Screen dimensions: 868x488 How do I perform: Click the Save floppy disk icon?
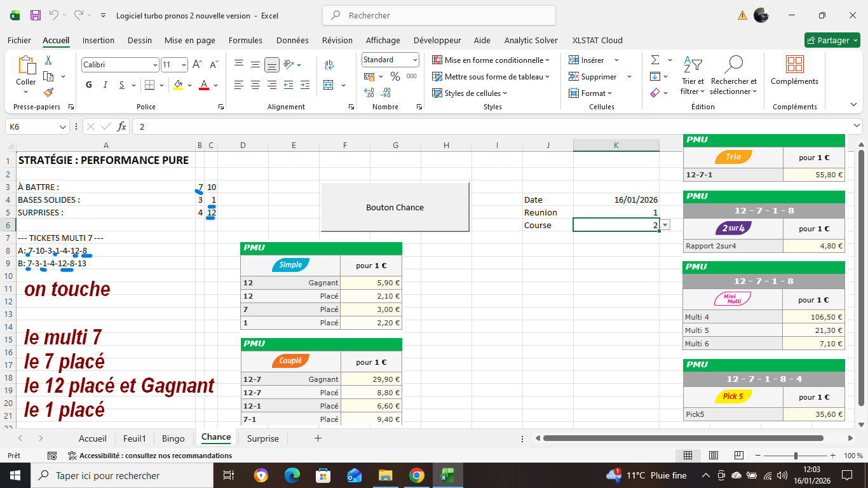pos(36,15)
